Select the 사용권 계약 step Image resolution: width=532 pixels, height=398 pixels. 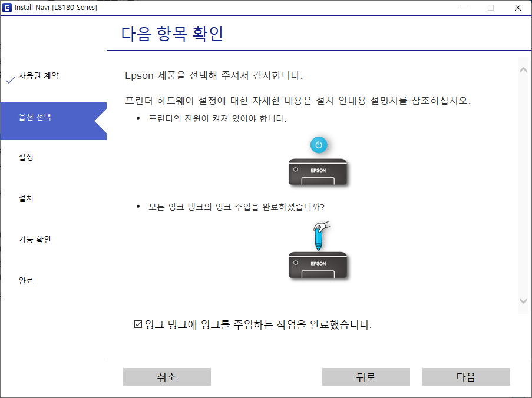coord(38,75)
